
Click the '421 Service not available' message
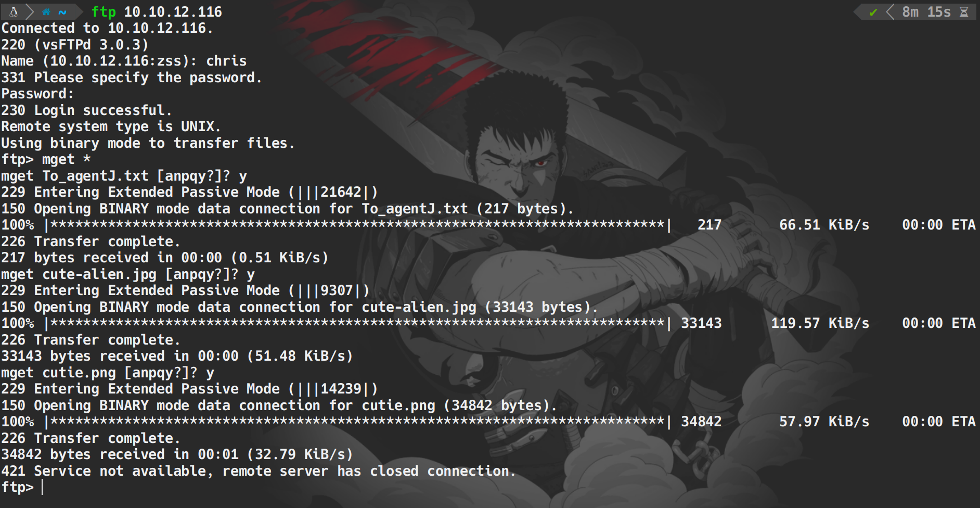[x=258, y=471]
